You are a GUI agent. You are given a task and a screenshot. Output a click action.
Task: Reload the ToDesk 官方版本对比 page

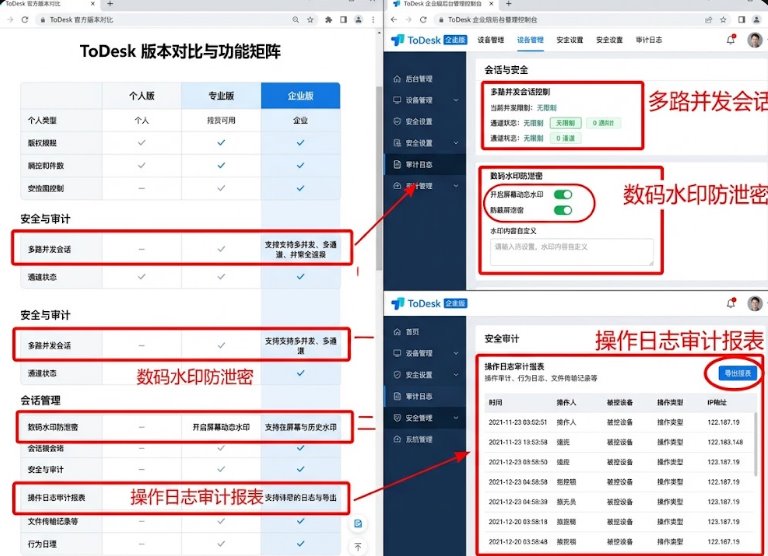click(x=24, y=20)
